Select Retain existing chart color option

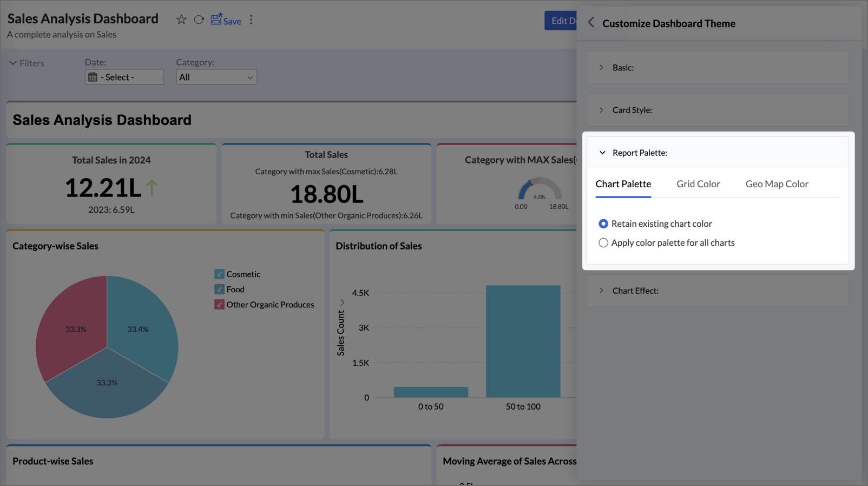click(603, 224)
